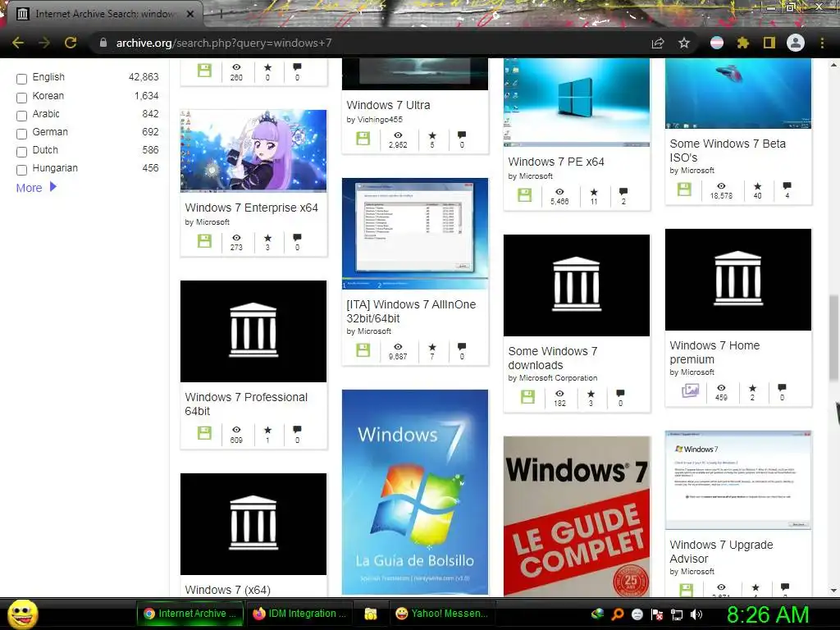Viewport: 840px width, 630px height.
Task: Toggle the browser side panel icon
Action: [x=769, y=43]
